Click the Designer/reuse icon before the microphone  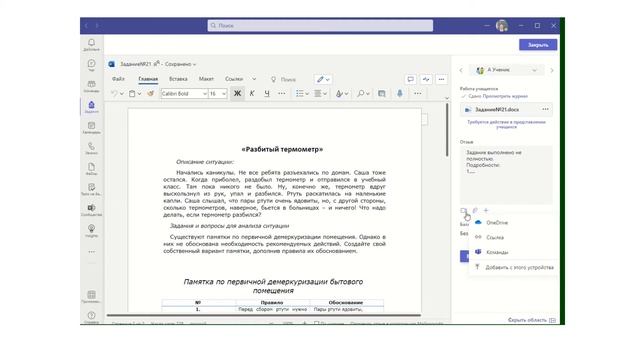click(382, 93)
